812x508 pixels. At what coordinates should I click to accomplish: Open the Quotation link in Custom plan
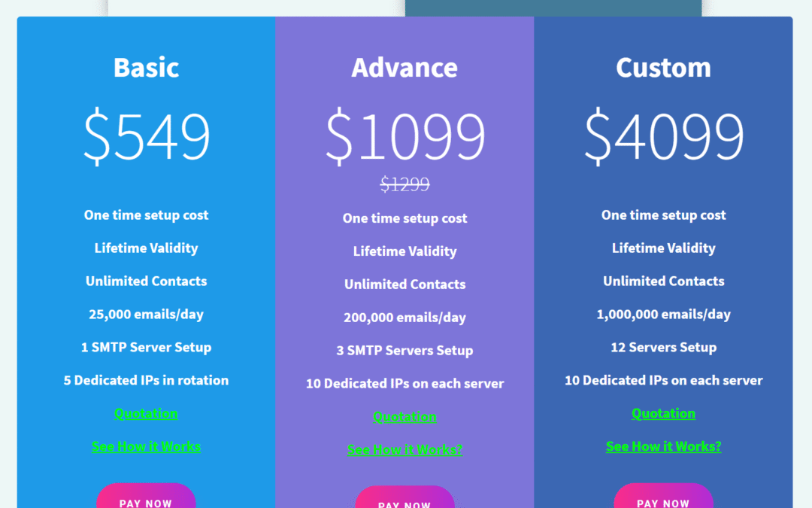click(x=663, y=413)
